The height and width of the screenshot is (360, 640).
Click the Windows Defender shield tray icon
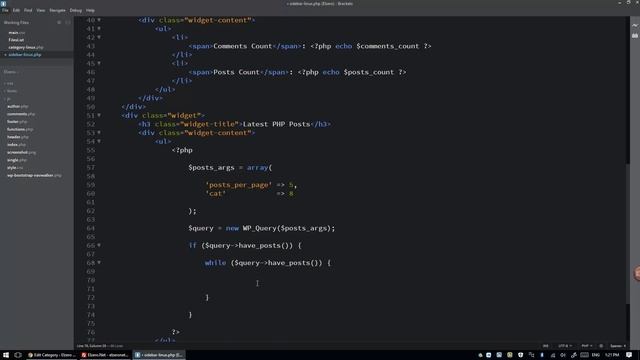520,355
